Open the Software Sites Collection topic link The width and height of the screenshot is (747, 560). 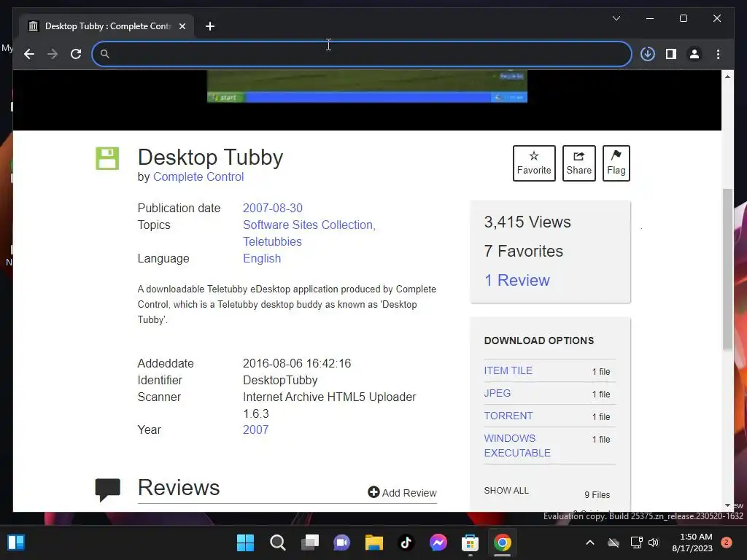click(x=309, y=225)
